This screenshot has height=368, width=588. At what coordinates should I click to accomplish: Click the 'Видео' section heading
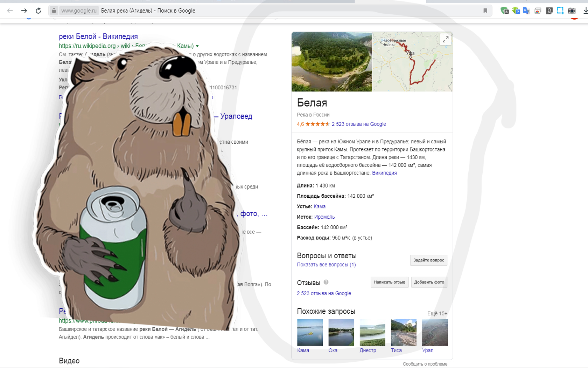point(69,361)
